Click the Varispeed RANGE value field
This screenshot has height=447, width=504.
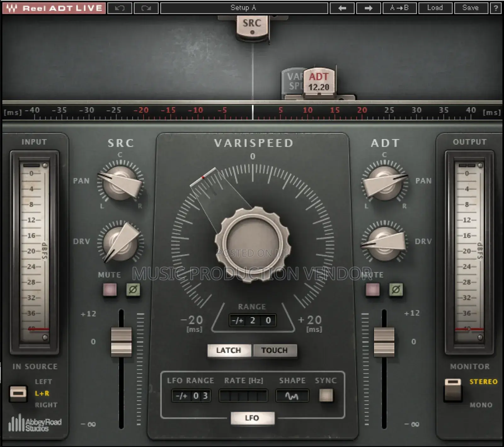[253, 320]
